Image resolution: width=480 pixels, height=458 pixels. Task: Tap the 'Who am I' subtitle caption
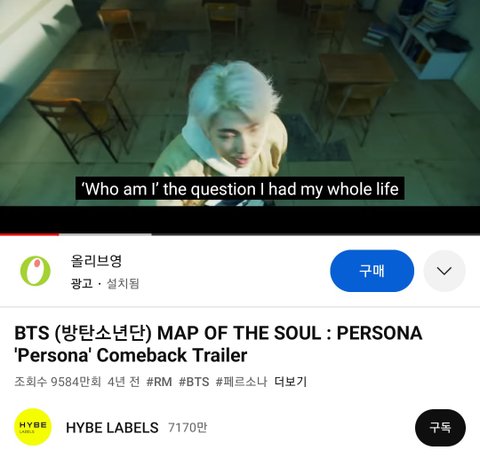point(240,189)
